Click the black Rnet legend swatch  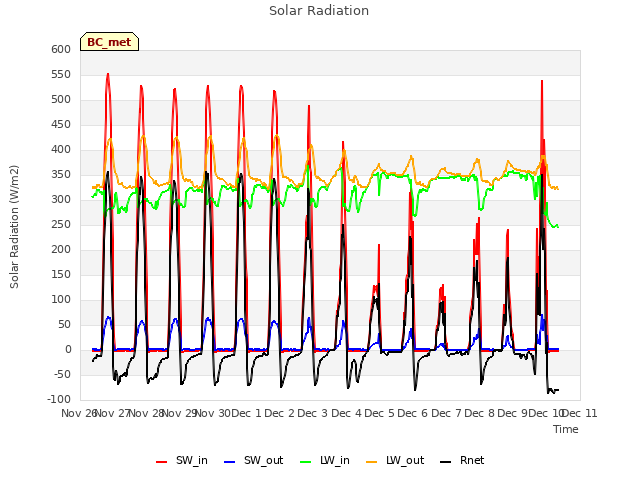pyautogui.click(x=446, y=461)
